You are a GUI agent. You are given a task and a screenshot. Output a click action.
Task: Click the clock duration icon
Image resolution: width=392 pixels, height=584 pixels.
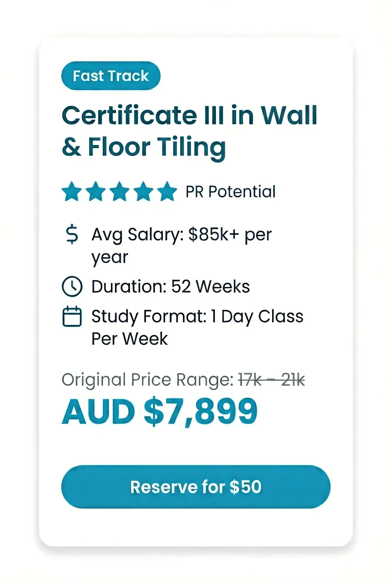72,286
